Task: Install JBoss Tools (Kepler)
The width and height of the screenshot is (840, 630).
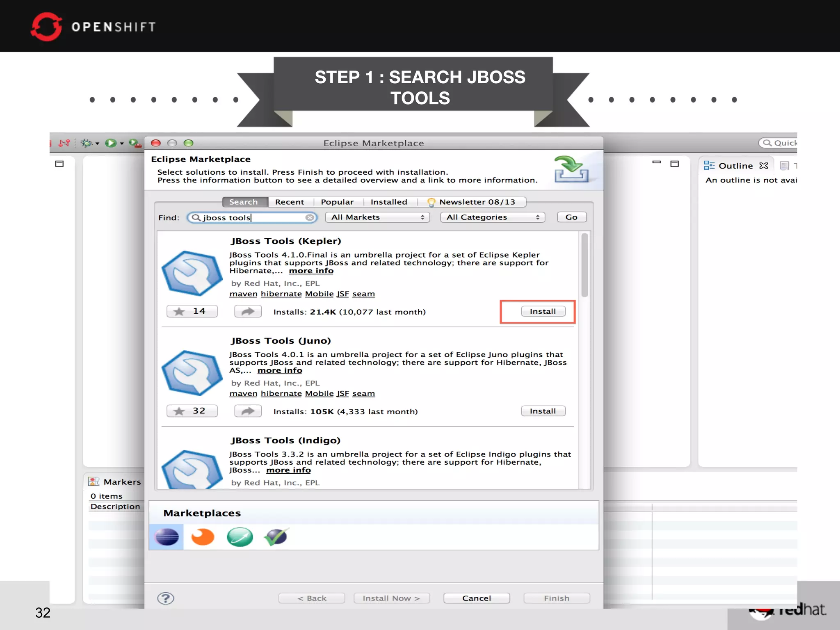Action: [543, 311]
